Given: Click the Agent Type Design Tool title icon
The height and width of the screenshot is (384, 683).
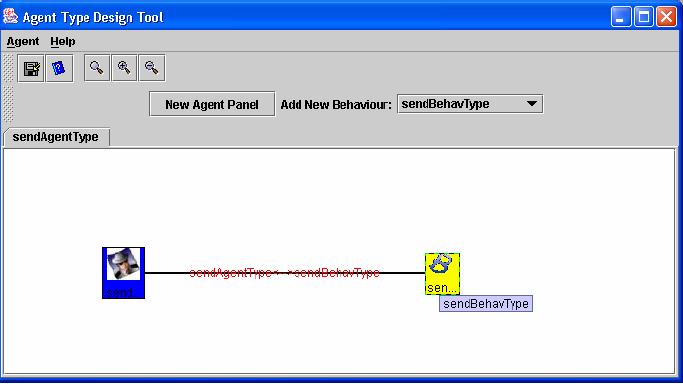Looking at the screenshot, I should click(x=10, y=17).
